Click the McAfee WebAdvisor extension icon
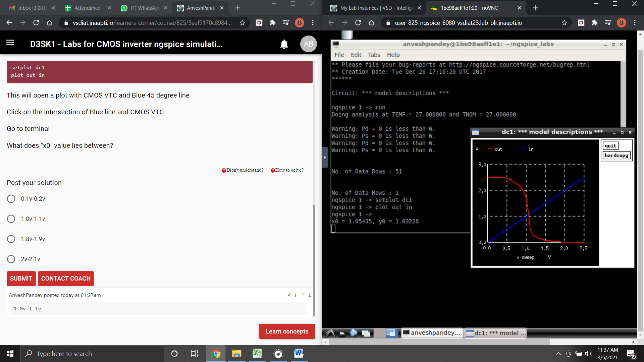The image size is (644, 362). [259, 23]
